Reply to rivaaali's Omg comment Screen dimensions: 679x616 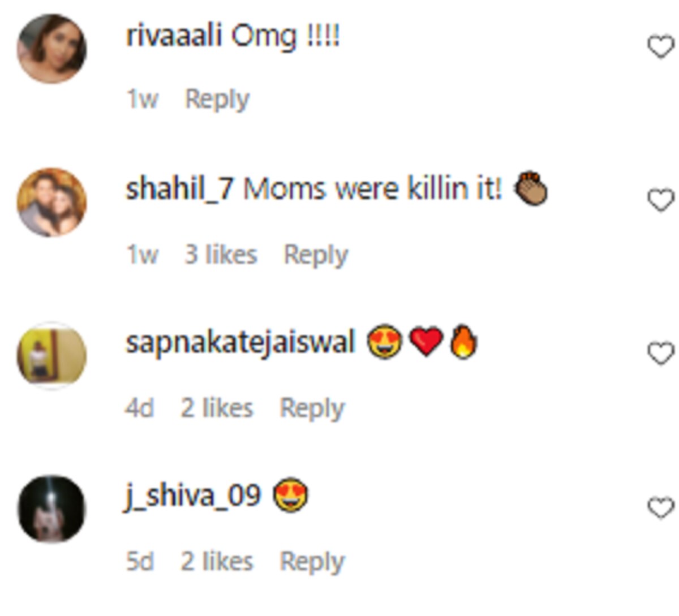[217, 100]
